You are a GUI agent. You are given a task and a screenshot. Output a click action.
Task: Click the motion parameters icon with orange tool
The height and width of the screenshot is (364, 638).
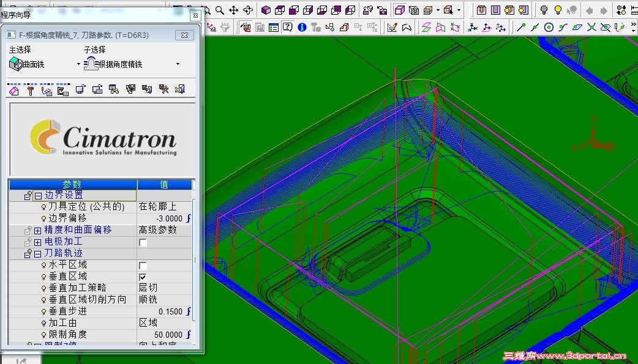[x=47, y=90]
